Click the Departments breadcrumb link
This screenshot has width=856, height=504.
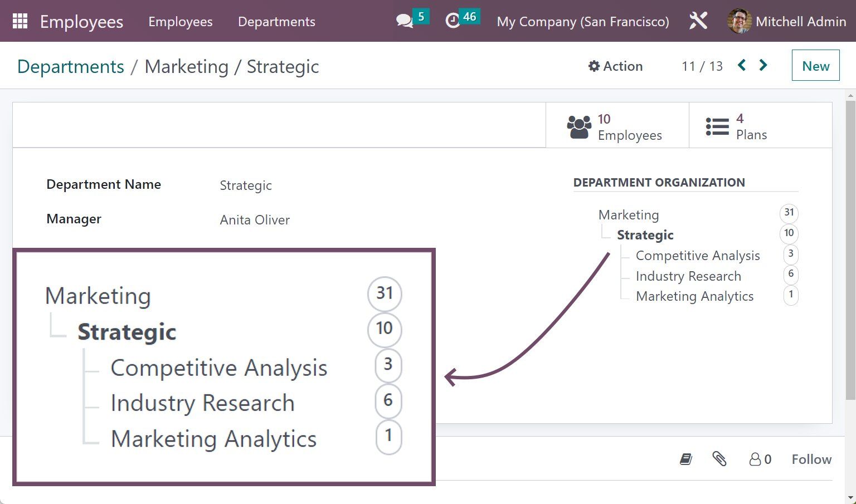tap(71, 67)
